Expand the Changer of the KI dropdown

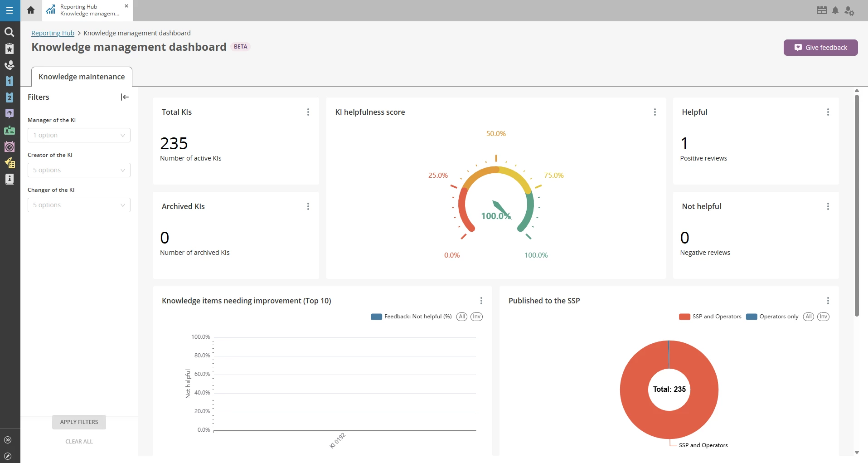(x=79, y=205)
